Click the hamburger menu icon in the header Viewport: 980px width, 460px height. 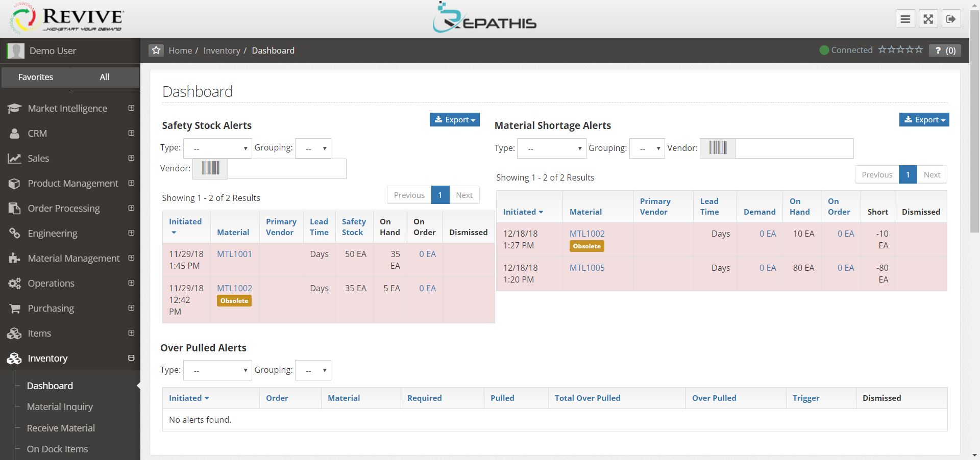coord(905,19)
